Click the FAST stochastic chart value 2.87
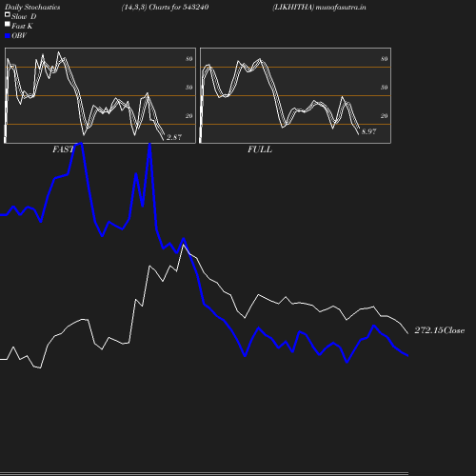The width and height of the screenshot is (476, 476). pyautogui.click(x=174, y=137)
